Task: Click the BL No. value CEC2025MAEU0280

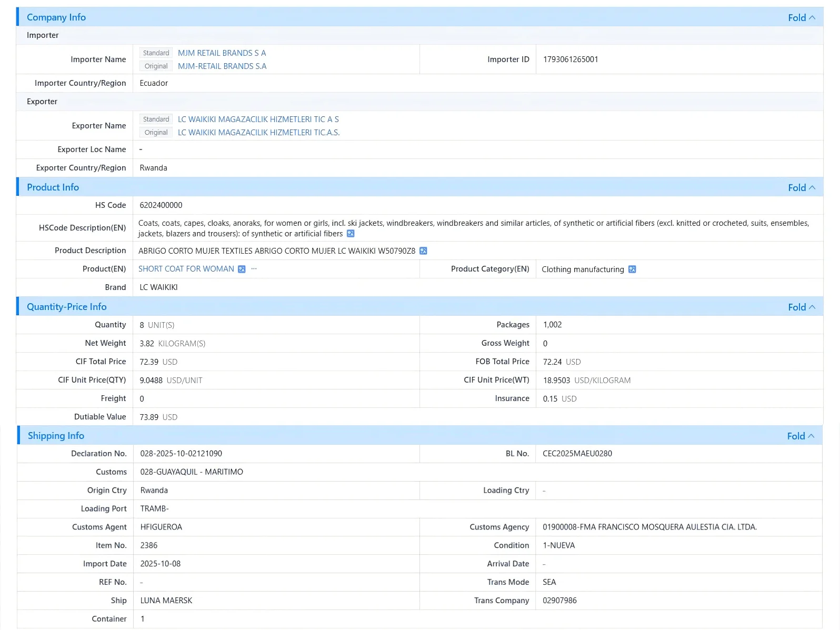Action: [577, 454]
